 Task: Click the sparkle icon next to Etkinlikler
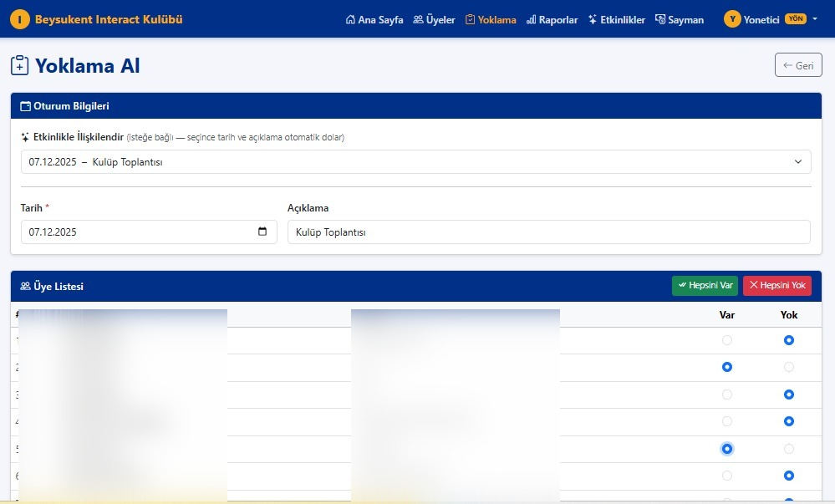593,20
